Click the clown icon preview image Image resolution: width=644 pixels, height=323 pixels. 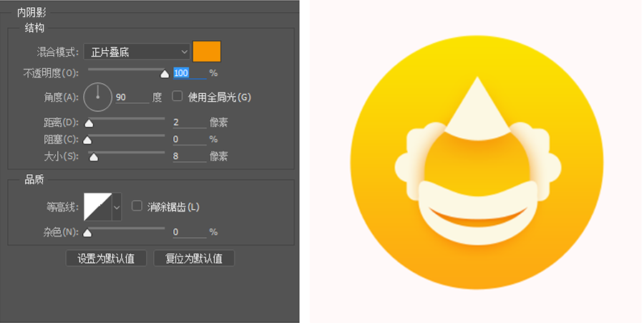click(x=477, y=163)
